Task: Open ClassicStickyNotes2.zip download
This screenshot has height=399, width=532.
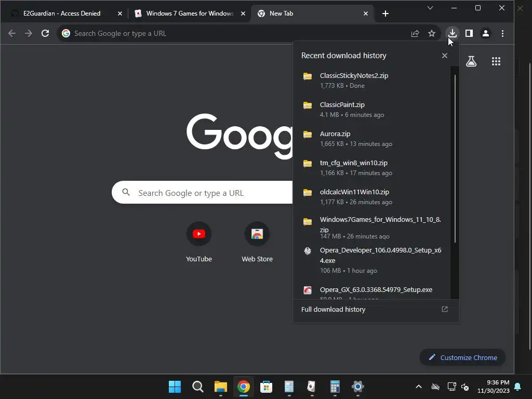Action: [x=372, y=81]
